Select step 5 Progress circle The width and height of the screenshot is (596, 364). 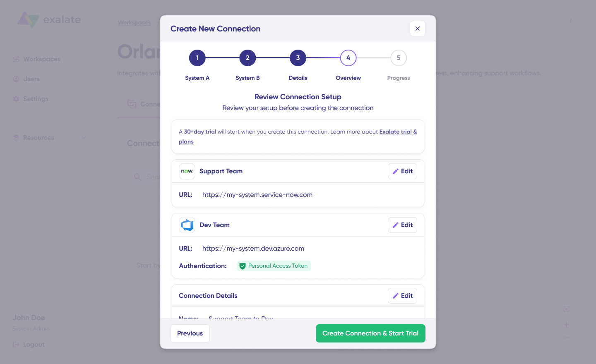tap(399, 58)
